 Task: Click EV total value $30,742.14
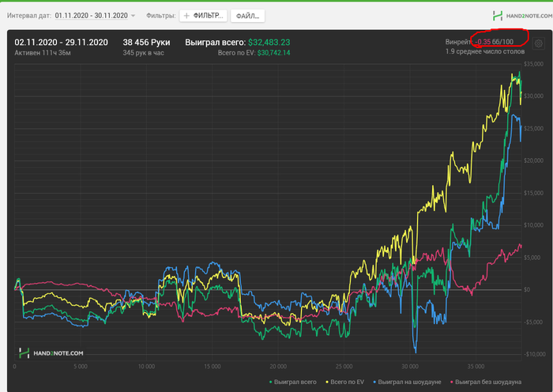point(273,53)
